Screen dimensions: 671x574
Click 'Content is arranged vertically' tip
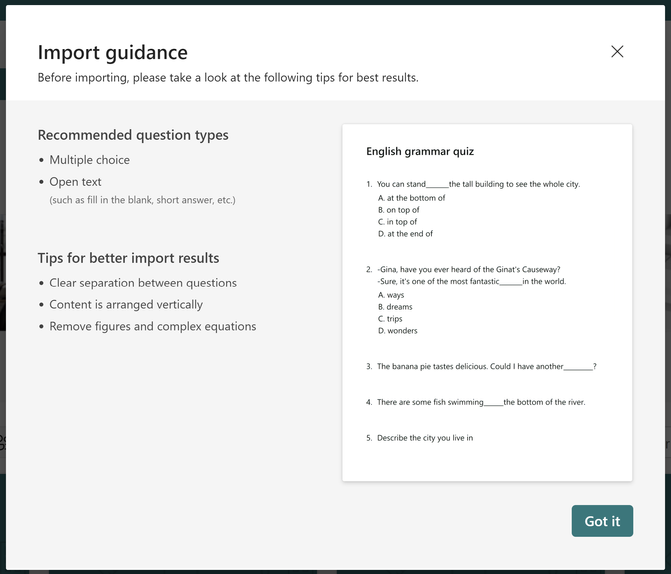126,305
